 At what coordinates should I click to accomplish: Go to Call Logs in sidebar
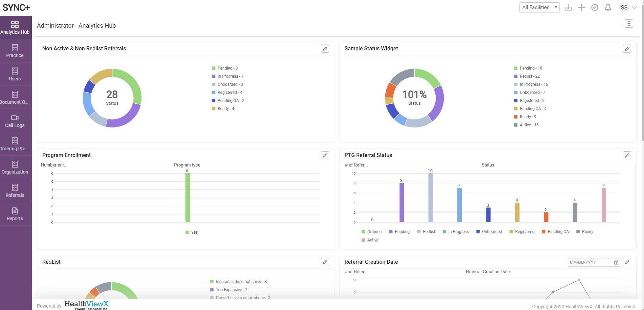coord(15,121)
